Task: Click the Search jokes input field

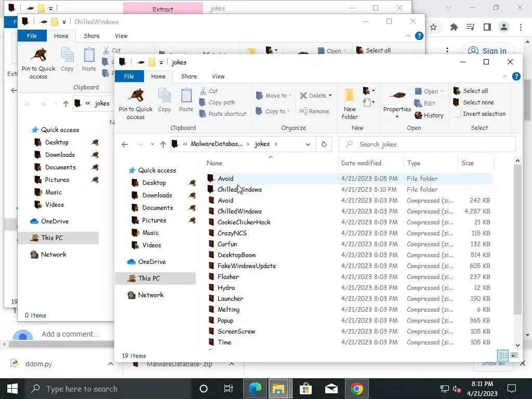Action: (x=427, y=144)
